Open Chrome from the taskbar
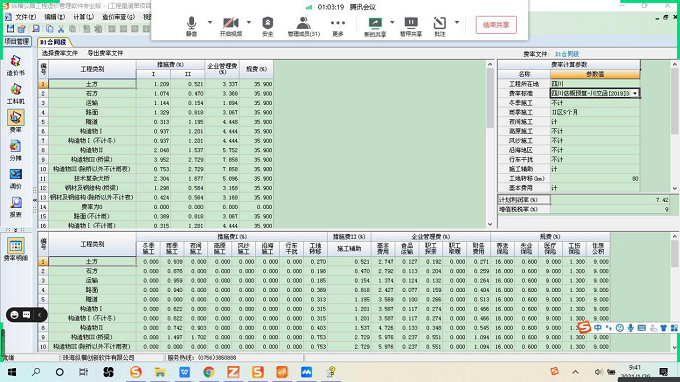The image size is (680, 382). click(209, 372)
